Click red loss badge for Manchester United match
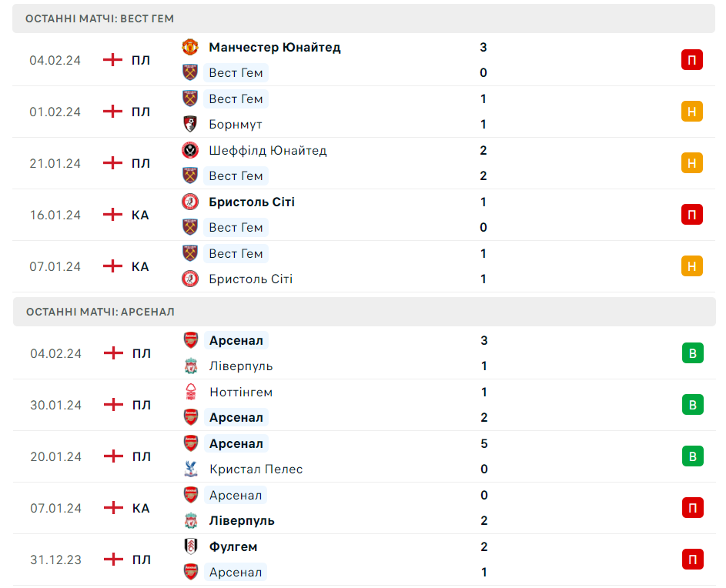Viewport: 726px width, 588px height. tap(692, 60)
